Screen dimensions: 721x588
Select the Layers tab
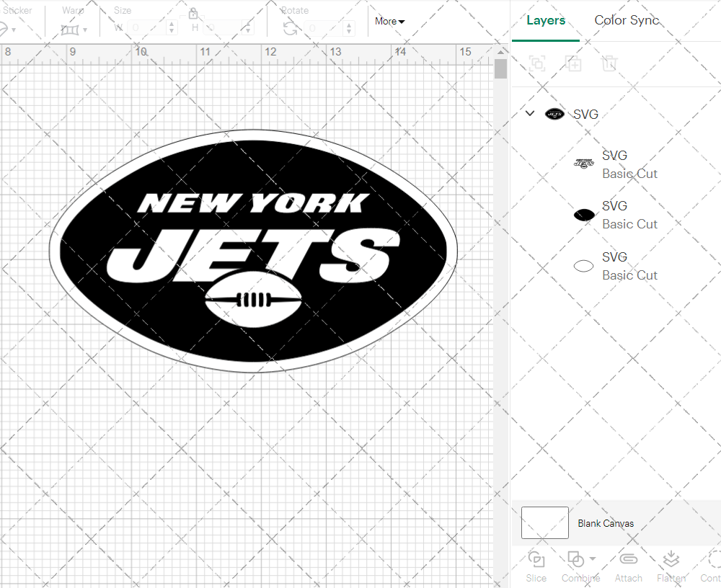pos(546,20)
